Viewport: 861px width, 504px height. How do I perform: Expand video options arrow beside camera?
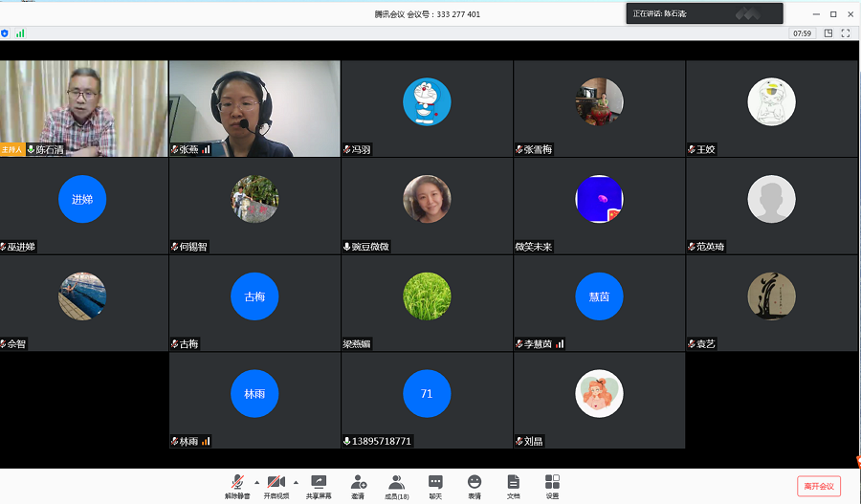coord(296,482)
